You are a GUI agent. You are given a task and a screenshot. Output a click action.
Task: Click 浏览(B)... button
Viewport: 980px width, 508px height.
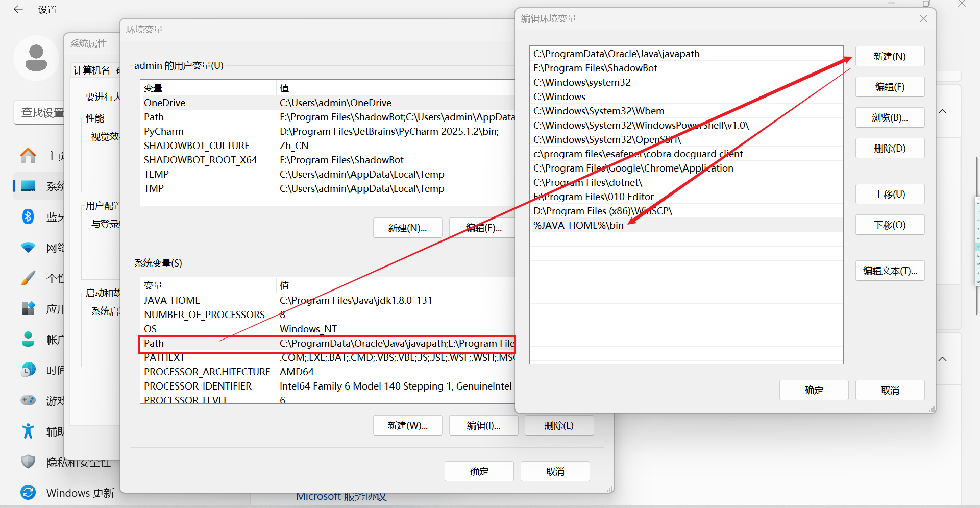tap(890, 117)
